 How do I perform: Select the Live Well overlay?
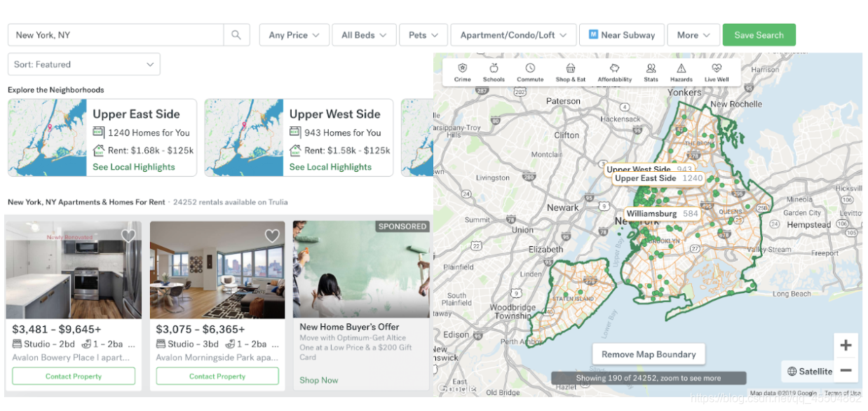717,72
